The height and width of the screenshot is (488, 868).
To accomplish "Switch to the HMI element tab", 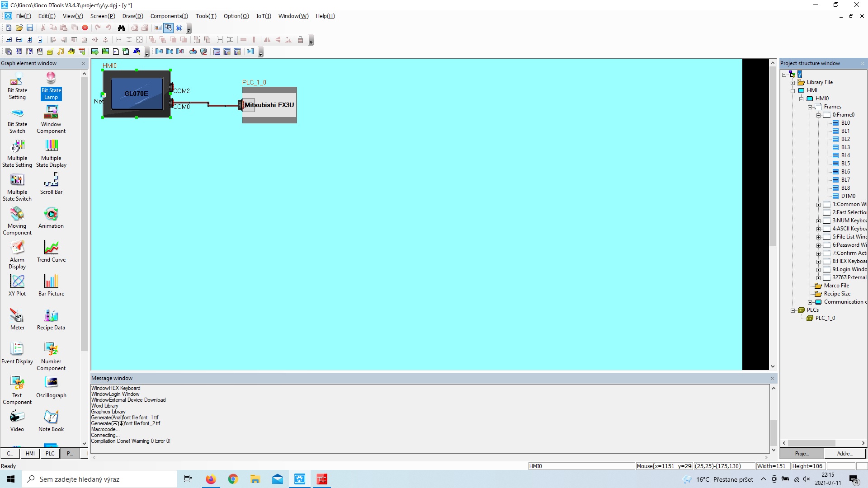I will (30, 453).
